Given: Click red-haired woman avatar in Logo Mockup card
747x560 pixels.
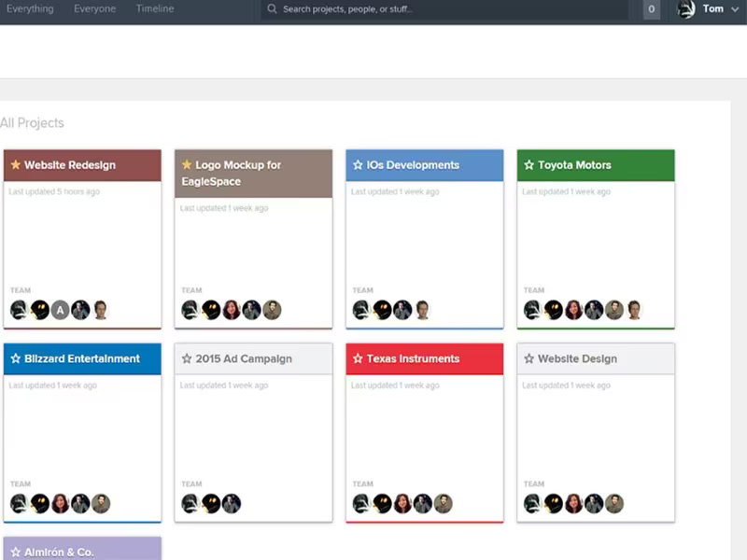Looking at the screenshot, I should click(x=231, y=310).
